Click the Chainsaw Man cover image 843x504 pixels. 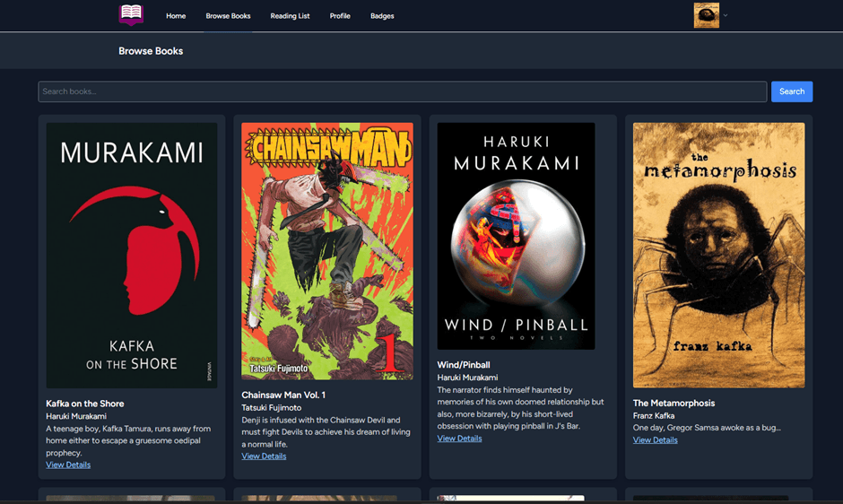point(327,251)
